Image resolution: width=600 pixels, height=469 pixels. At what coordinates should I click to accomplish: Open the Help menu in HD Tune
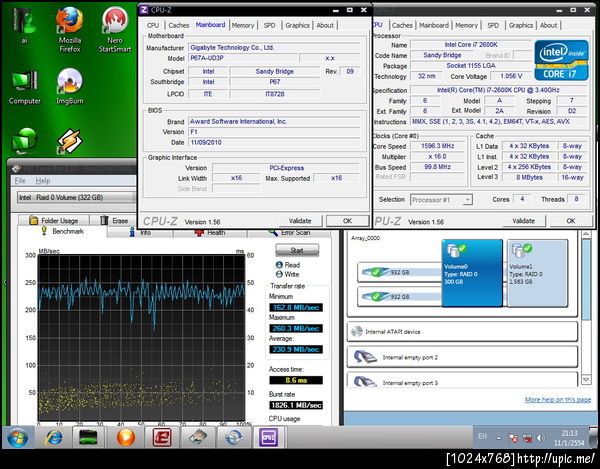click(43, 181)
